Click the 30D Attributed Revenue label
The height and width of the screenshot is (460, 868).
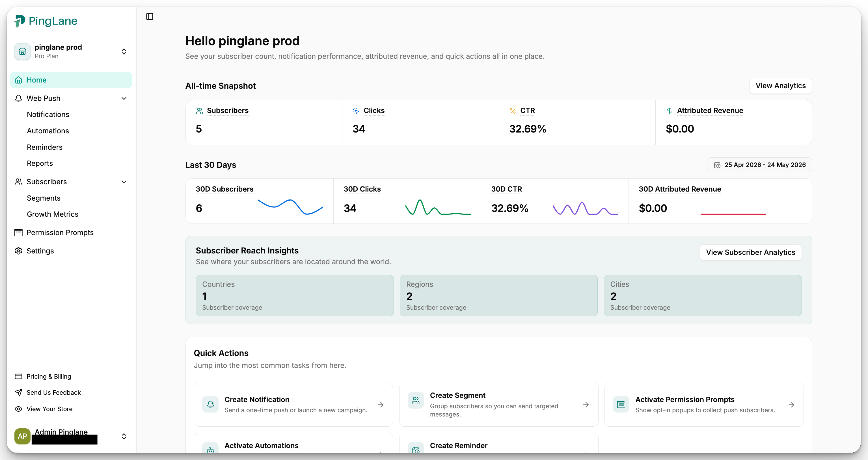[680, 189]
